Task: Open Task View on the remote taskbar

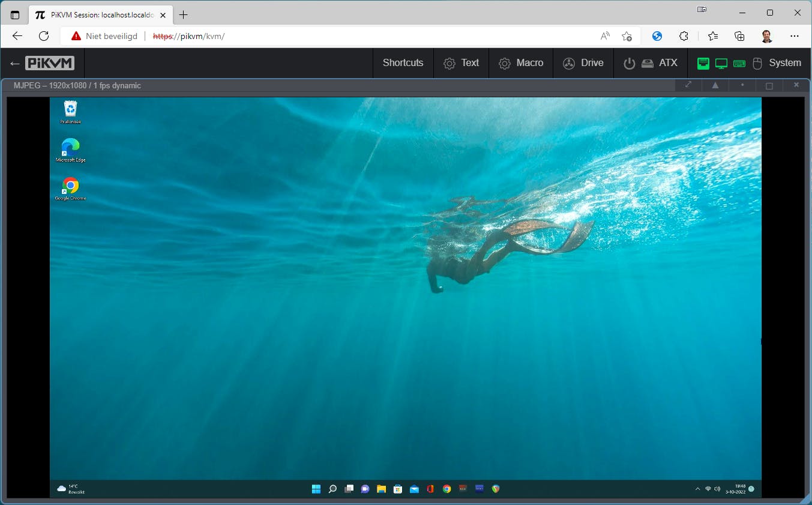Action: [x=349, y=489]
